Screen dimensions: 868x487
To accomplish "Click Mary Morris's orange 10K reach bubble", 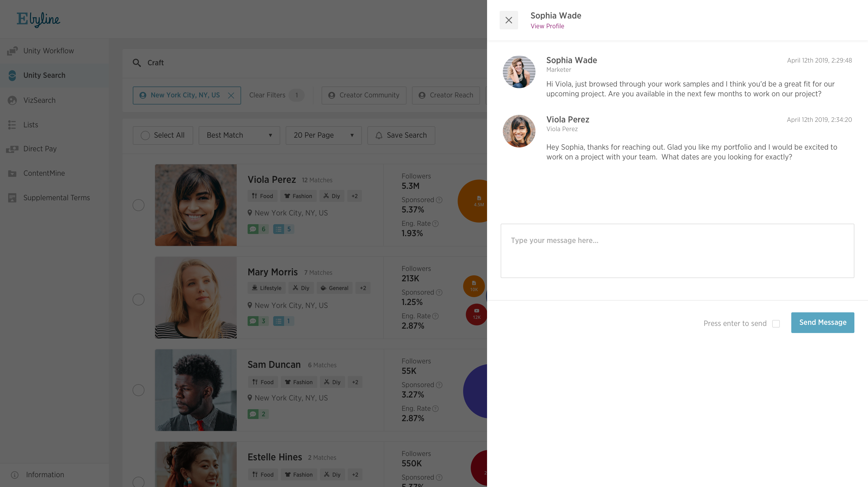I will [x=474, y=286].
